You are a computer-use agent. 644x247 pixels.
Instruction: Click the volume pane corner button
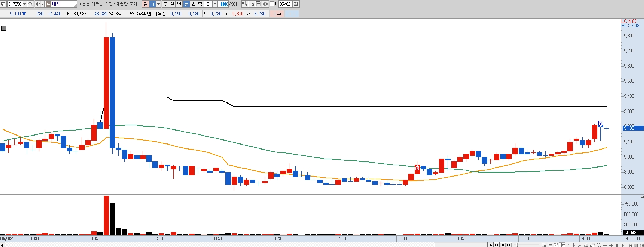[x=642, y=197]
